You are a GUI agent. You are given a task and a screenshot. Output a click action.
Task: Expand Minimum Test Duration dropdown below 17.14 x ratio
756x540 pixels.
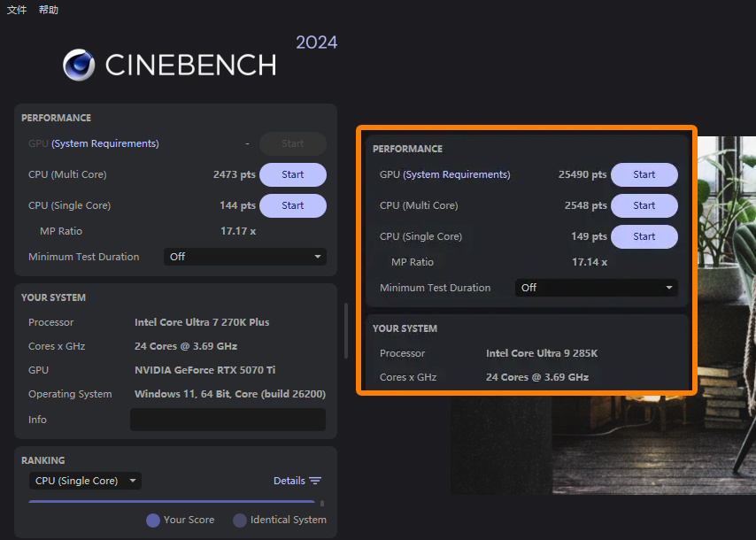coord(597,288)
